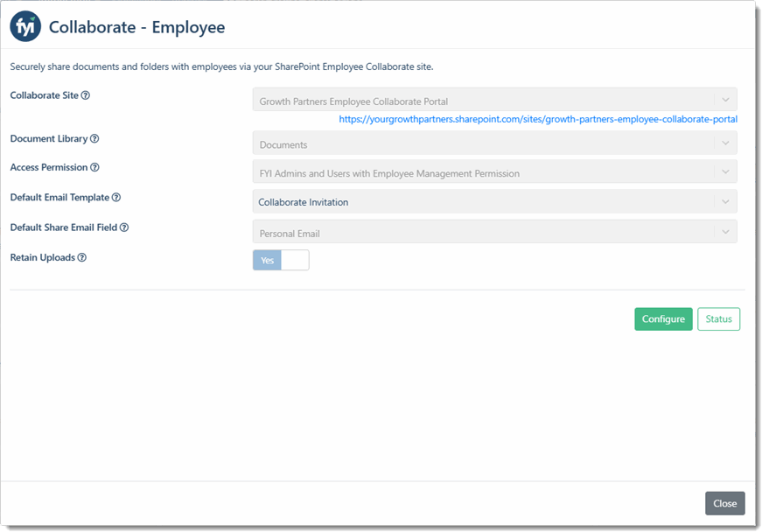Image resolution: width=762 pixels, height=532 pixels.
Task: Click the Default Share Email Field label
Action: point(64,227)
